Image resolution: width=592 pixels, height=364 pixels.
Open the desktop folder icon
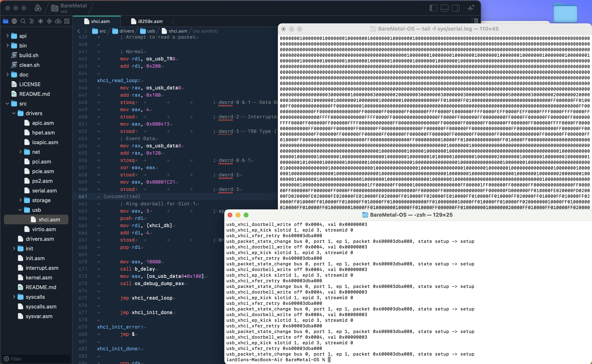point(565,13)
